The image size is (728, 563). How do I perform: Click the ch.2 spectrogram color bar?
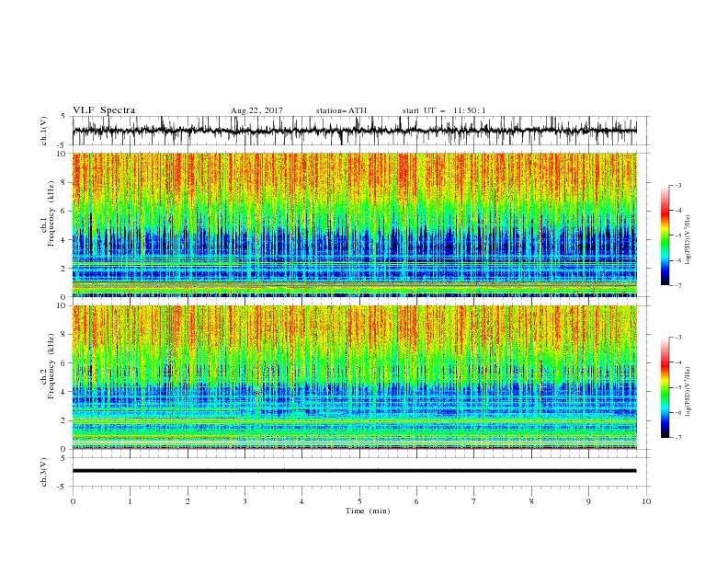click(665, 387)
